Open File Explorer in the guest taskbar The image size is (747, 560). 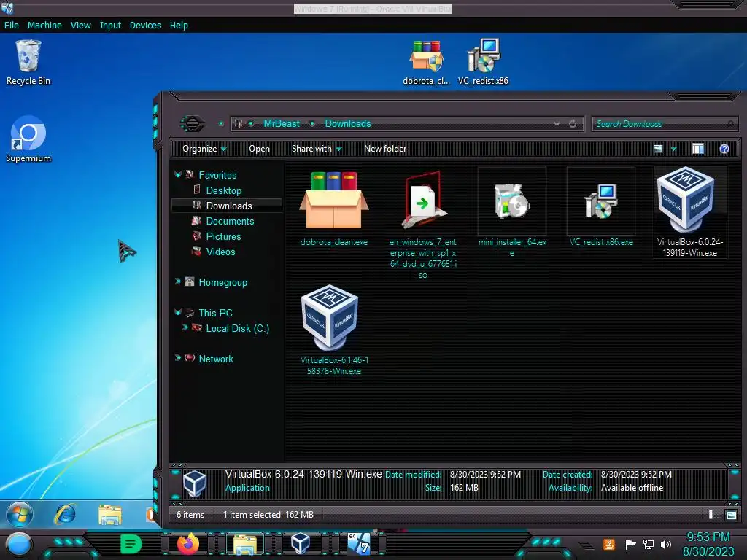(x=110, y=515)
